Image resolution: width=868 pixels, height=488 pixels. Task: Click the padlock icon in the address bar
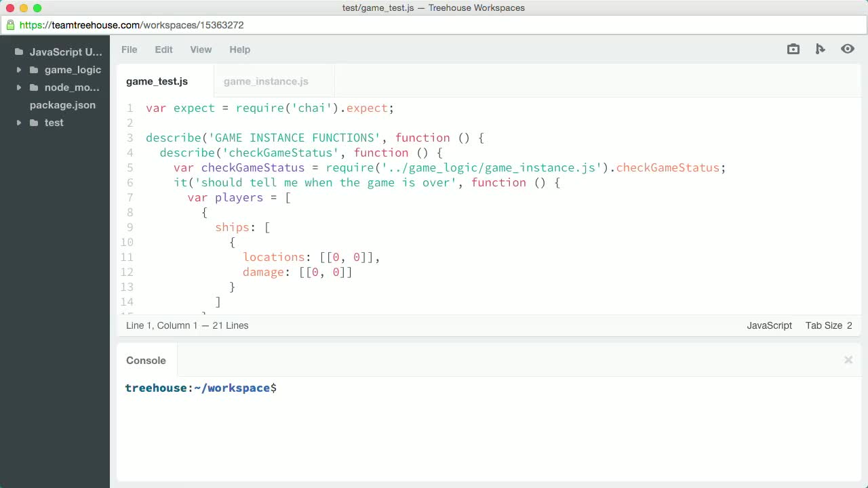coord(9,24)
